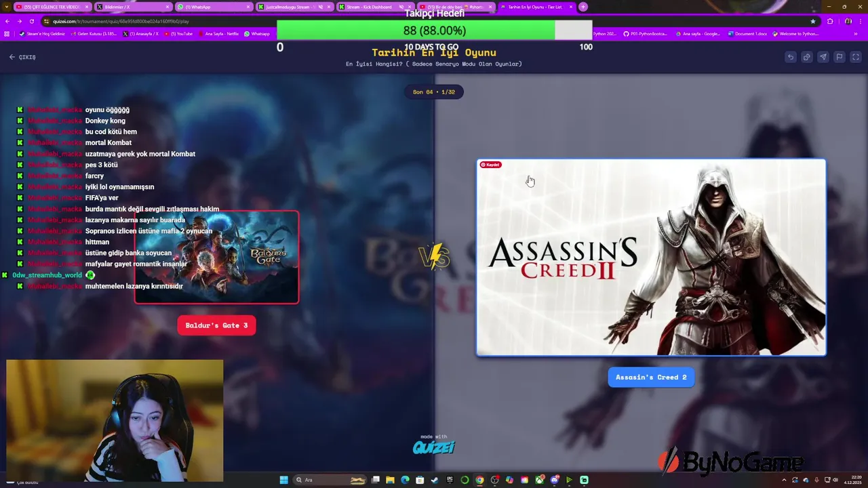Click the chat message 'hitman'
The image size is (868, 488).
pos(97,242)
